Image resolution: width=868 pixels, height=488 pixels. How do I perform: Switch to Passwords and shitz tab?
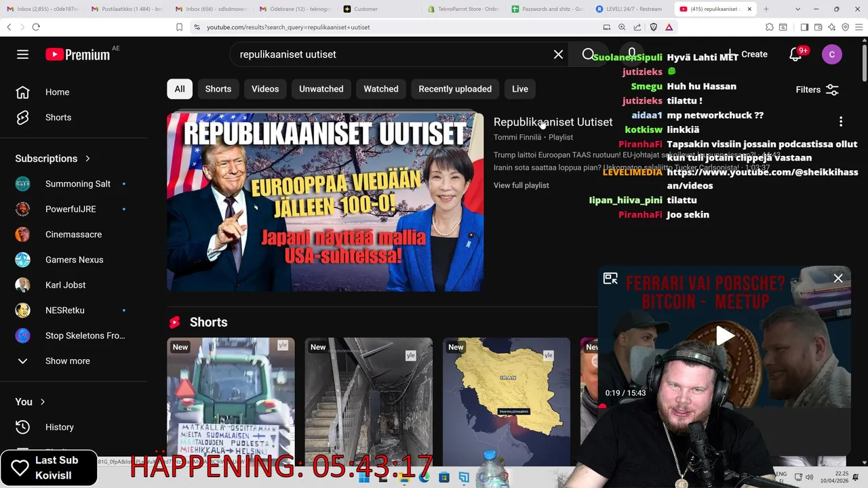point(547,9)
